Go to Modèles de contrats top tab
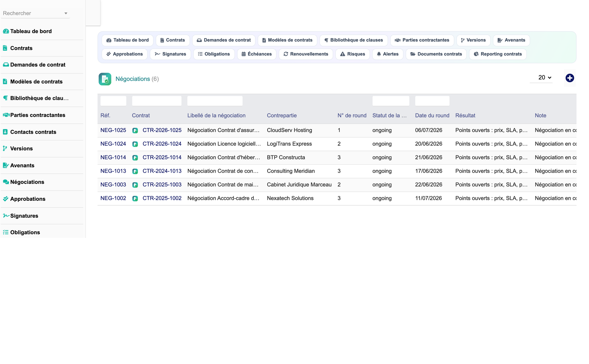 [x=287, y=40]
